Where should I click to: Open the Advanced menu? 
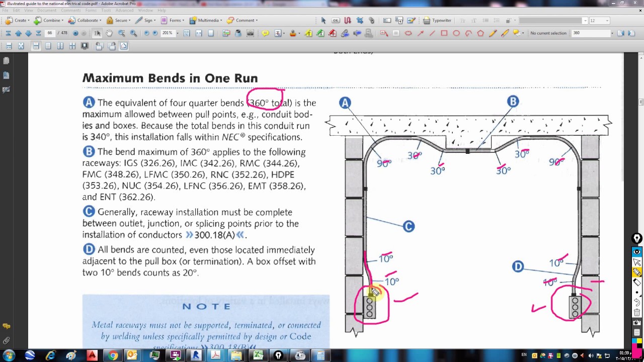click(124, 11)
